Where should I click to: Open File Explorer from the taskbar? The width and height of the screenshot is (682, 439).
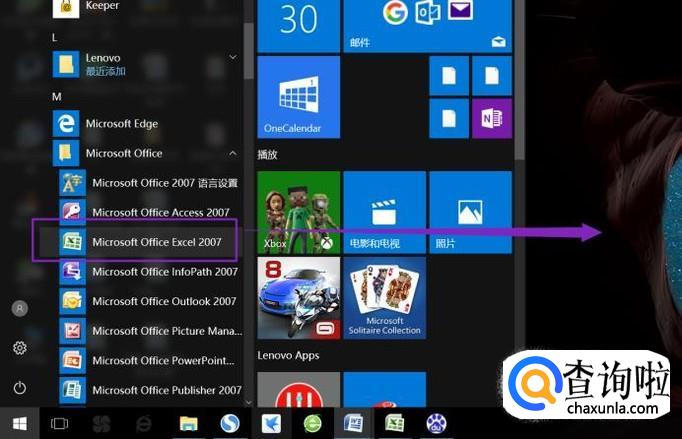[189, 423]
